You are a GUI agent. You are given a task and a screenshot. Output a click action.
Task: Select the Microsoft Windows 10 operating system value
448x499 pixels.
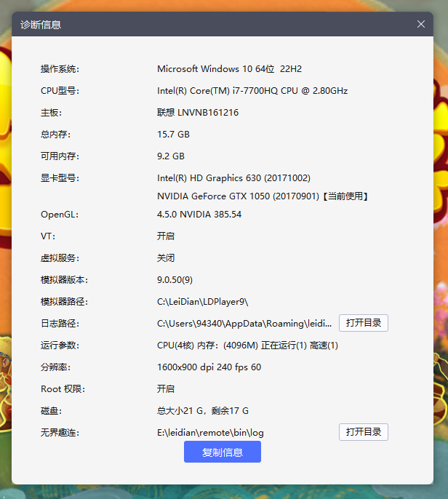229,69
